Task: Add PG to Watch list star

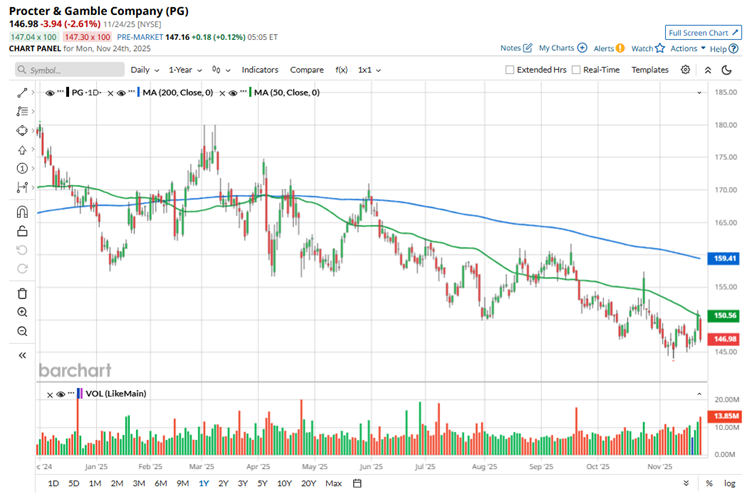Action: click(x=660, y=48)
